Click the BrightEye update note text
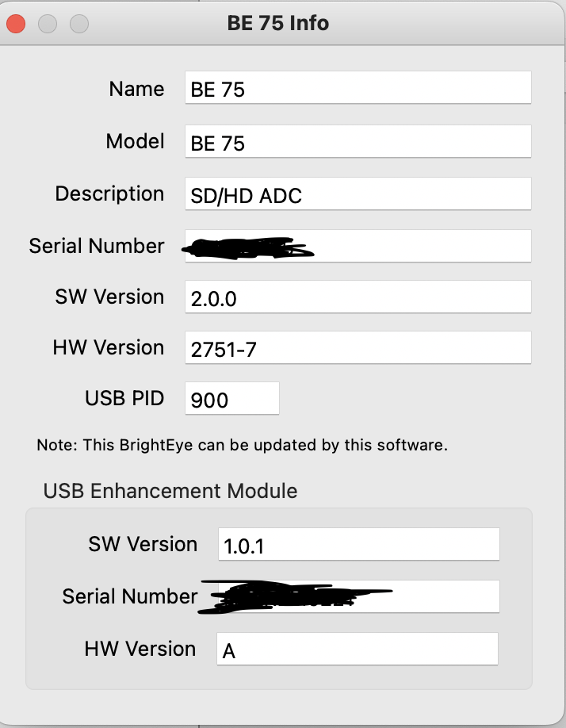This screenshot has width=566, height=728. click(242, 445)
